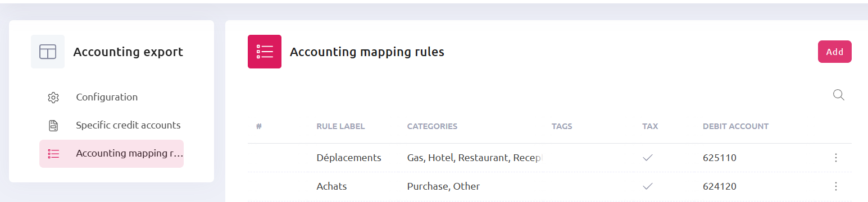Click the Specific credit accounts document icon

click(53, 126)
